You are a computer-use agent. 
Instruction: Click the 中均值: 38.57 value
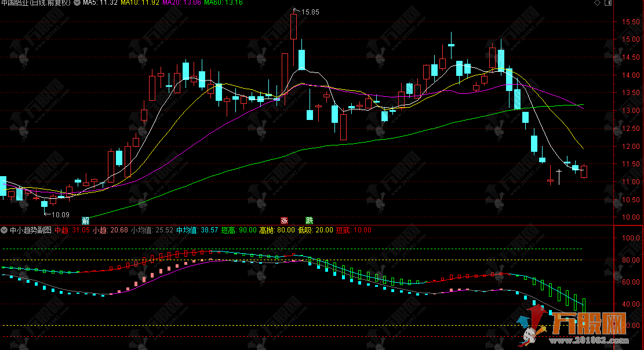(197, 230)
